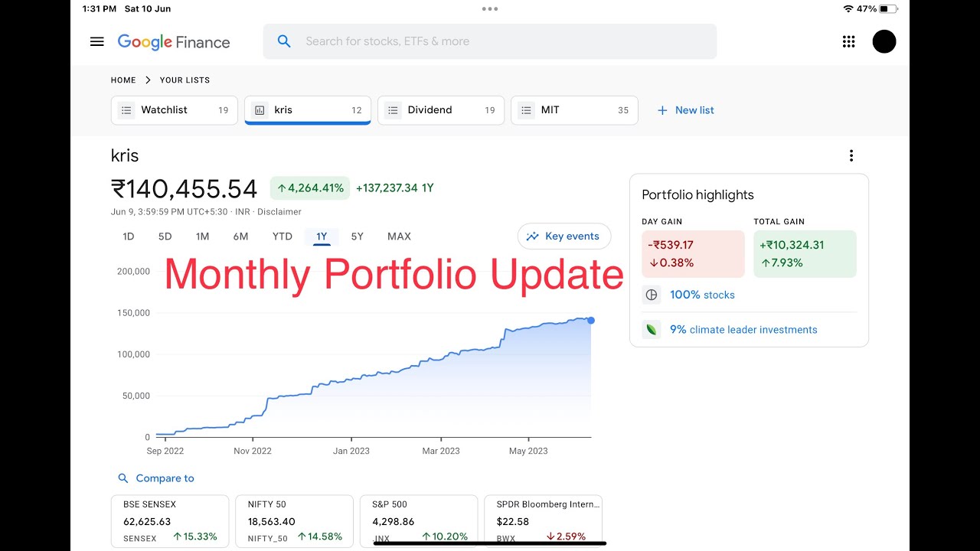The image size is (980, 551).
Task: Click the Key events button
Action: [564, 236]
